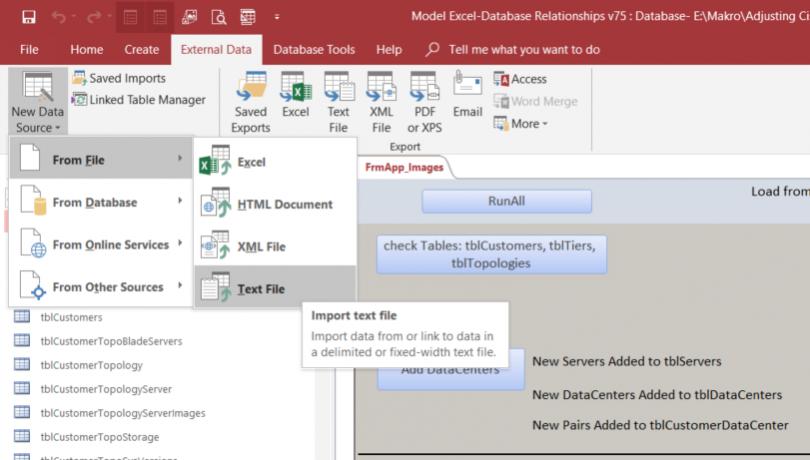Viewport: 810px width, 460px height.
Task: Choose Text File import in submenu
Action: (275, 288)
